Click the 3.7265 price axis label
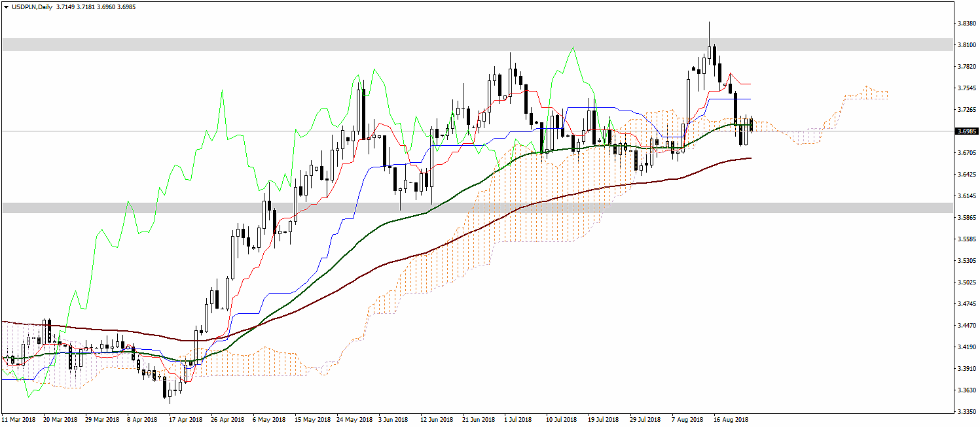Screen dimensions: 980x427 (966, 109)
